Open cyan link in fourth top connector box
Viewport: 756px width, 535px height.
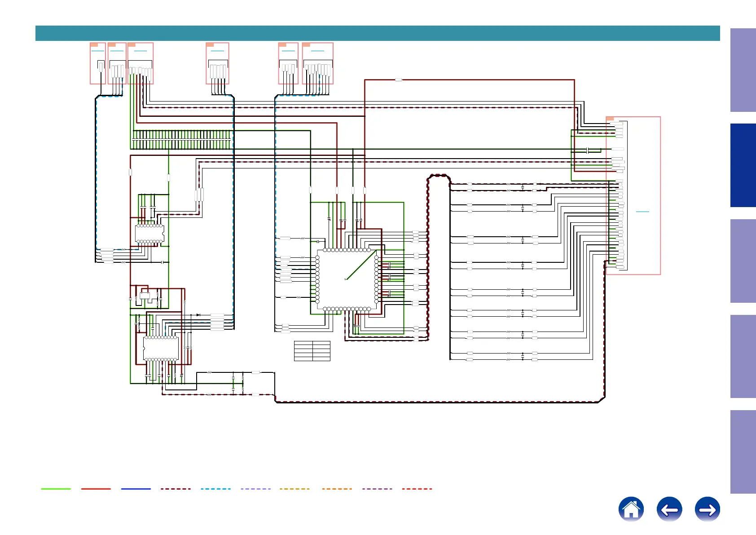coord(217,51)
